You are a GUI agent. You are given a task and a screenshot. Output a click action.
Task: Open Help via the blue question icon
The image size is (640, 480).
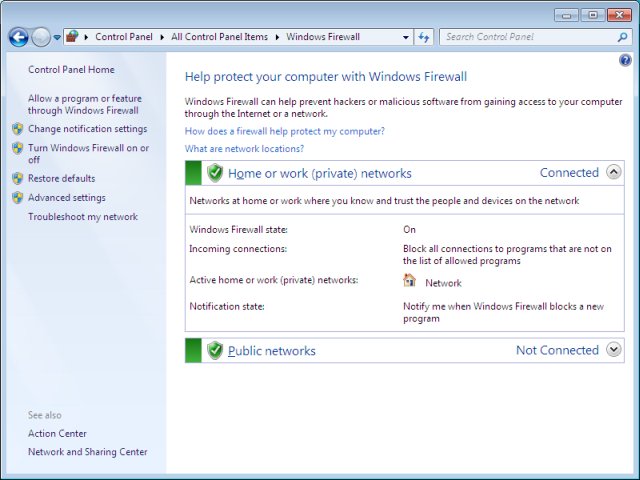pyautogui.click(x=625, y=60)
